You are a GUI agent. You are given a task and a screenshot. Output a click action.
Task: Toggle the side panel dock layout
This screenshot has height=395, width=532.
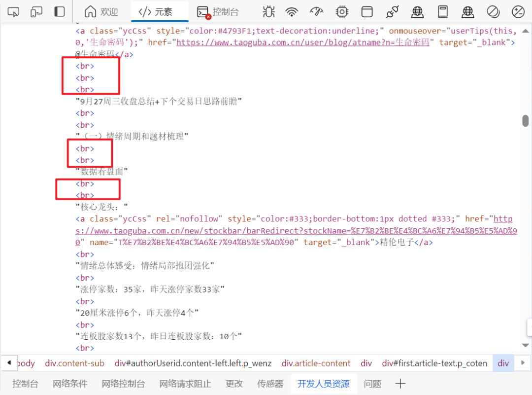(60, 11)
